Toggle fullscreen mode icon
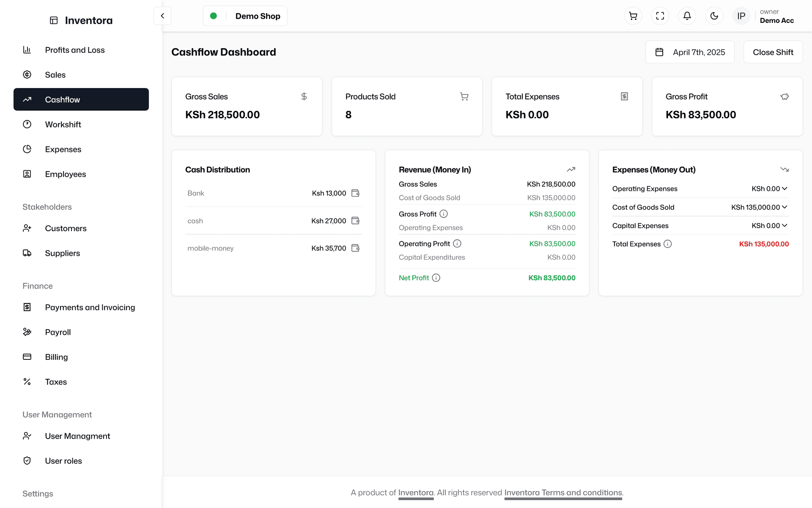The height and width of the screenshot is (508, 812). tap(660, 16)
